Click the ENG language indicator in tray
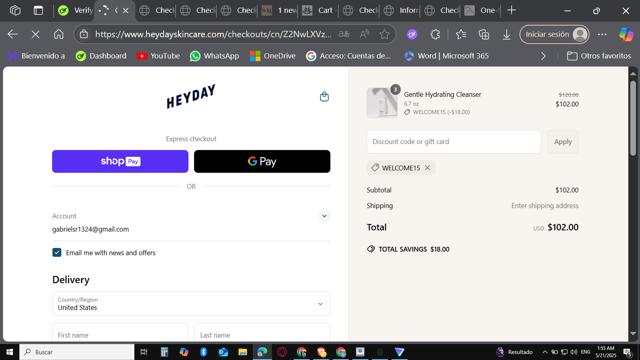 click(586, 352)
